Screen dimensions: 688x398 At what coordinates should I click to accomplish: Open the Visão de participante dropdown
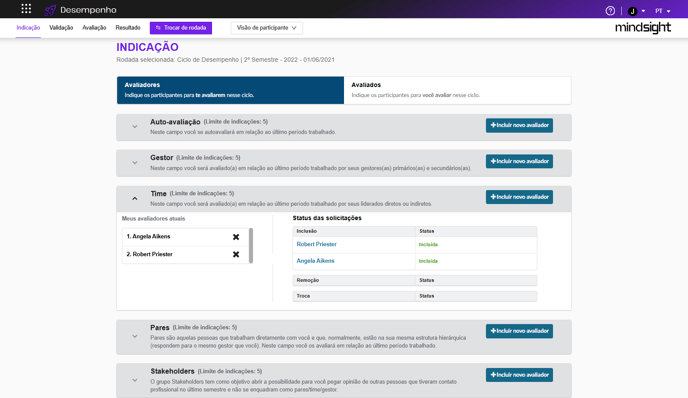[266, 28]
